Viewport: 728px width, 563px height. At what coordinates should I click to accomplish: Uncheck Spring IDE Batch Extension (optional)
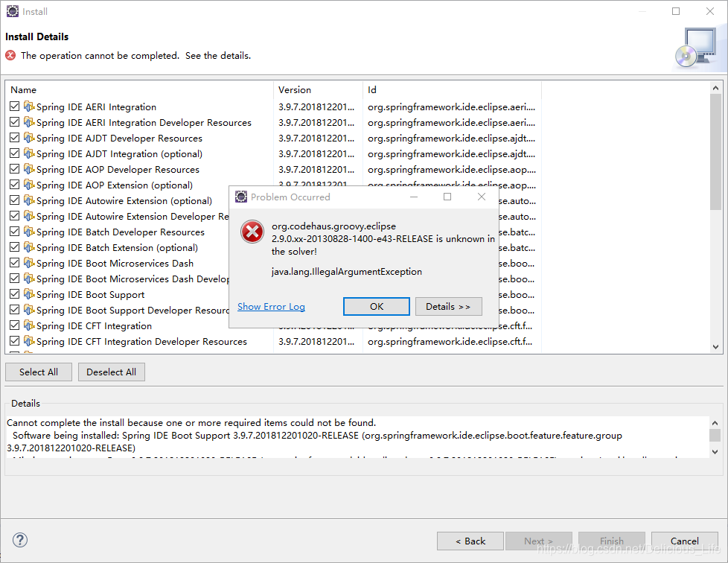tap(14, 247)
